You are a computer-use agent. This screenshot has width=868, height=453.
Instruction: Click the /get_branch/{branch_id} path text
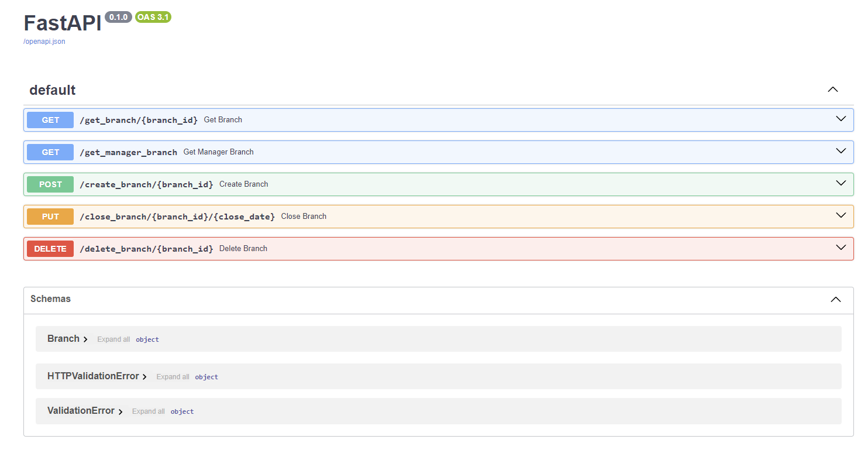(139, 120)
